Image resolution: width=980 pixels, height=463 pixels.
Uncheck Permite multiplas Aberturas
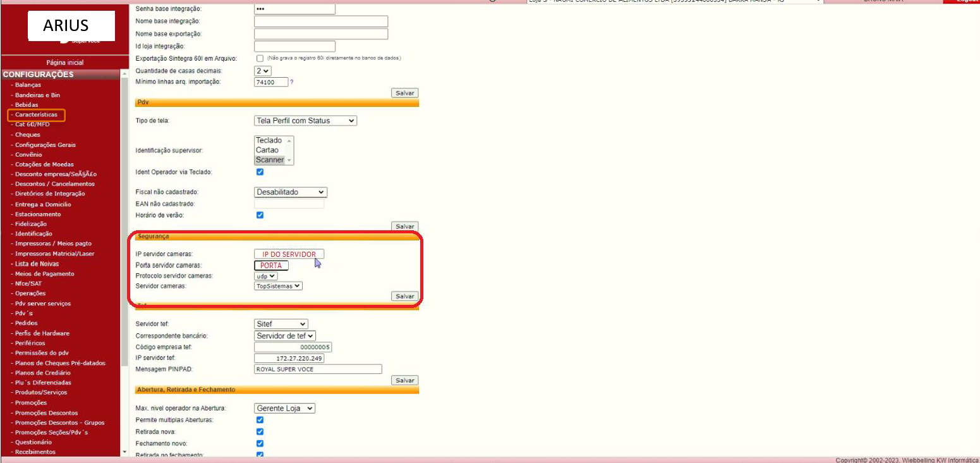tap(260, 420)
